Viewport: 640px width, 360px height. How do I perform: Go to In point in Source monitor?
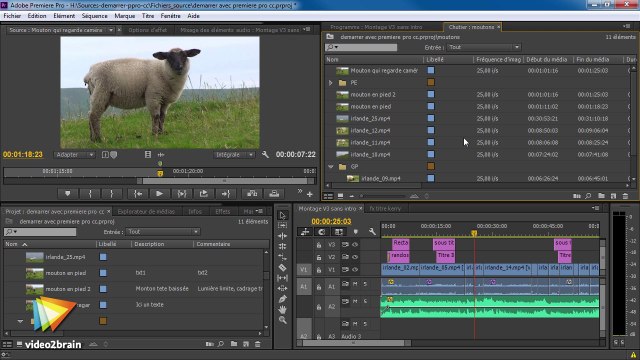click(x=138, y=194)
